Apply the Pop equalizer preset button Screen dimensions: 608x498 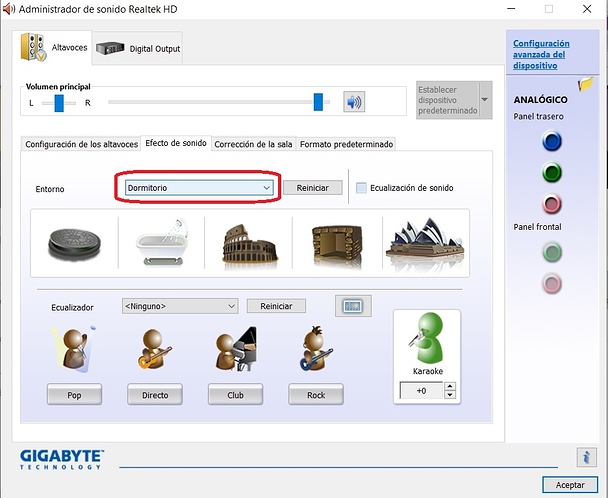point(74,395)
